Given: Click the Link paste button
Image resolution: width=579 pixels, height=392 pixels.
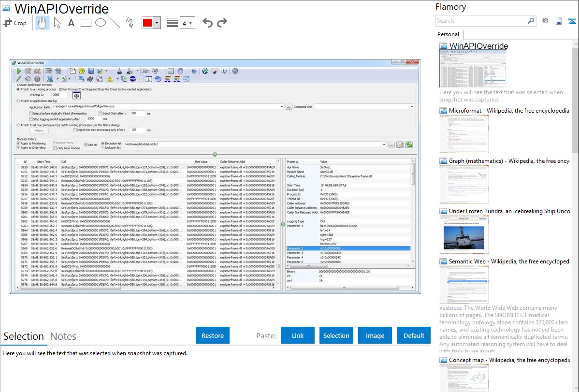Looking at the screenshot, I should point(298,335).
